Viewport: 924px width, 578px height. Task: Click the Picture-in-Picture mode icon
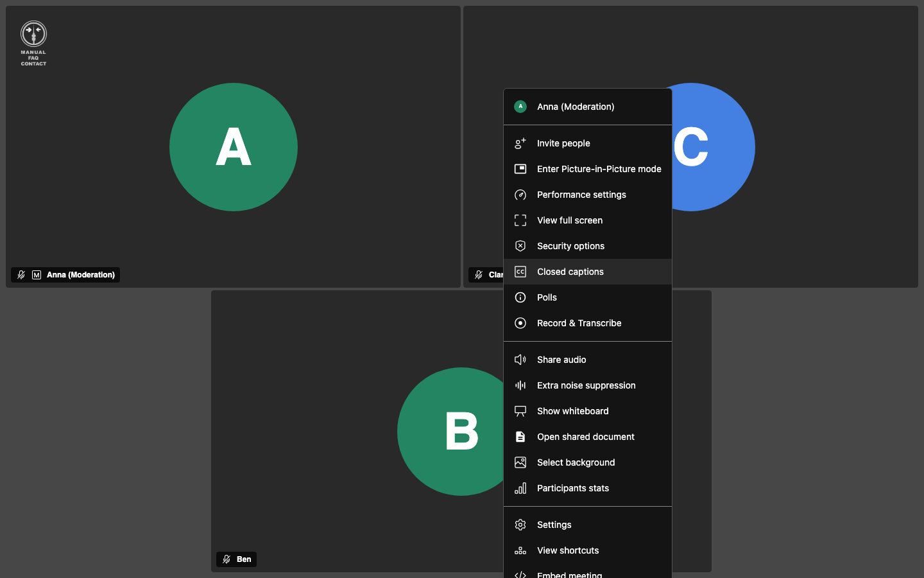pos(520,169)
